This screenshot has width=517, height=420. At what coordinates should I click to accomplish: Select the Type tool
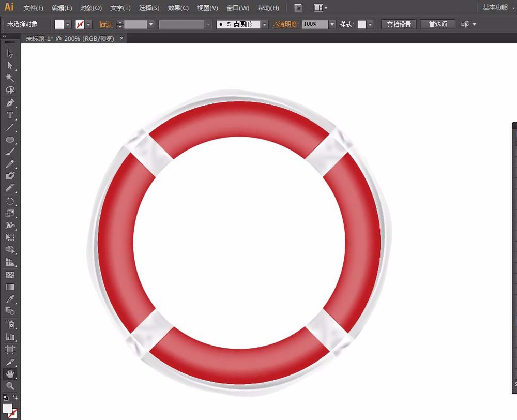(x=10, y=115)
